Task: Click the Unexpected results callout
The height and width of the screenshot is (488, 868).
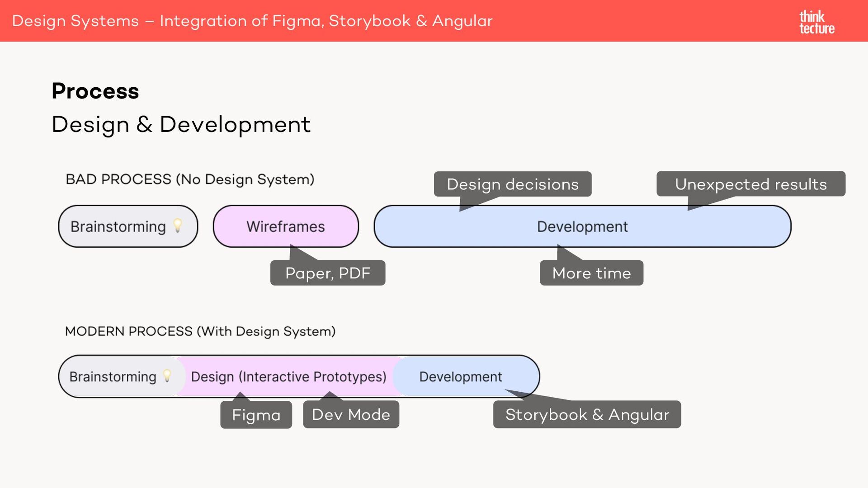Action: 750,184
